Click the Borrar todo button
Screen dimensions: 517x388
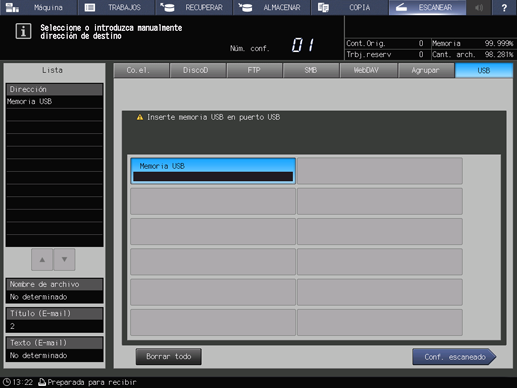tap(169, 357)
